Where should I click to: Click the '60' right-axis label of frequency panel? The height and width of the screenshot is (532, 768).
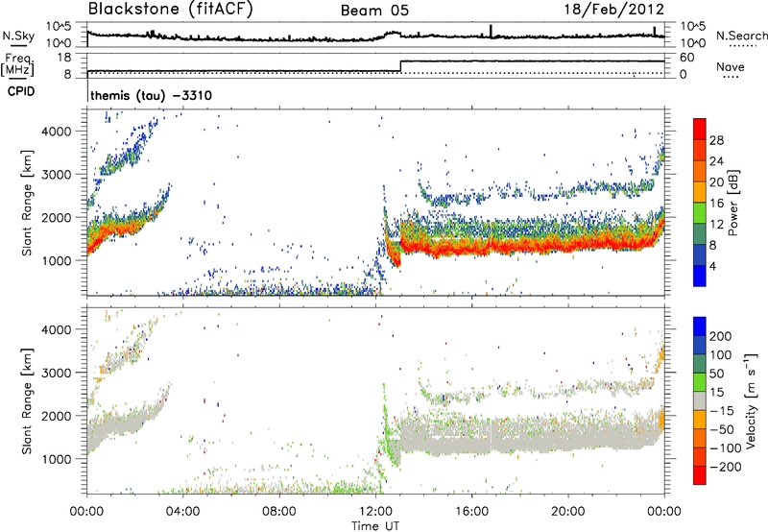[x=687, y=58]
